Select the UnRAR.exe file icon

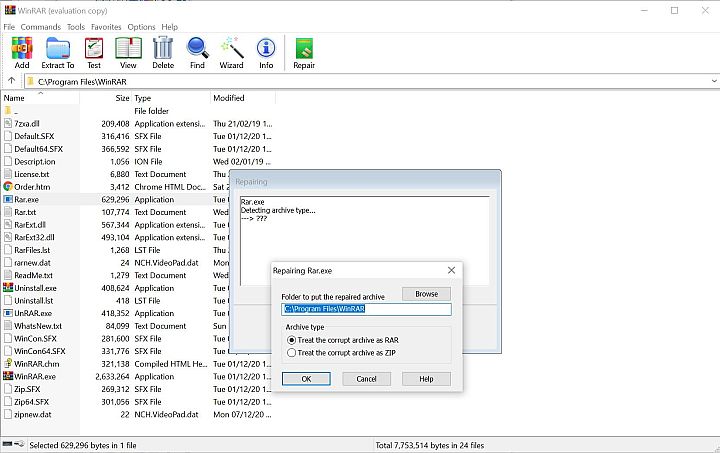(8, 313)
